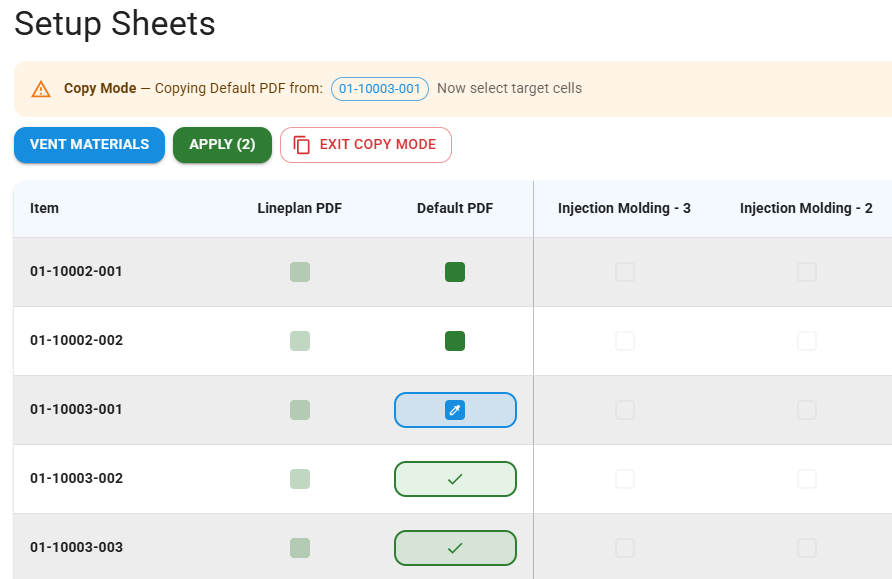Click the eyedropper source cell for 01-10003-001

[x=455, y=410]
